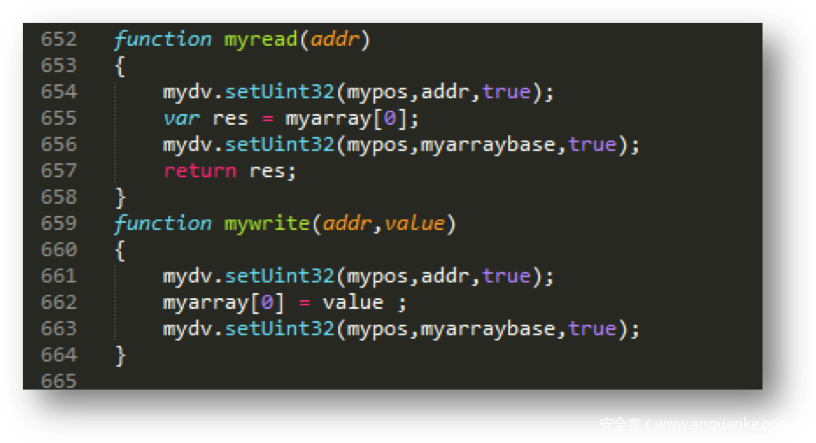Click myarray[0] index on line 655
Viewport: 816px width, 443px height.
click(x=389, y=119)
